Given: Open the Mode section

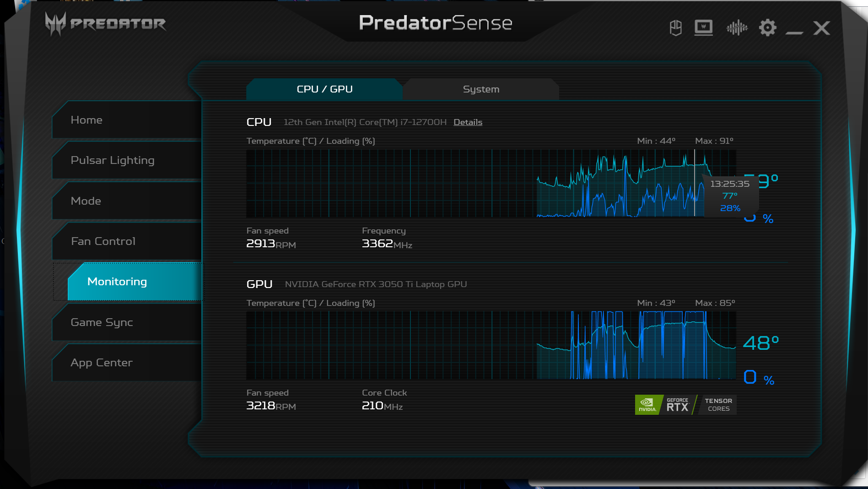Looking at the screenshot, I should coord(127,201).
